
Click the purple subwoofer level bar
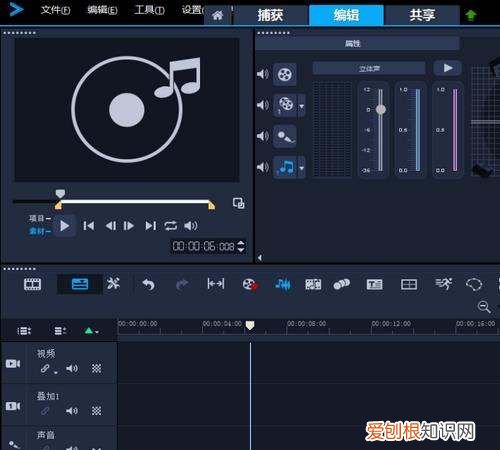click(x=455, y=130)
